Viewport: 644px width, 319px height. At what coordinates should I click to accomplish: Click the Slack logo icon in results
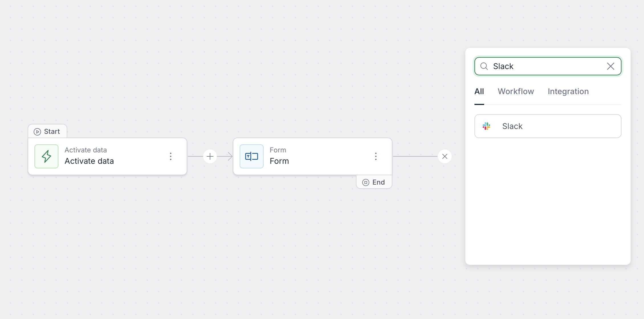click(486, 126)
